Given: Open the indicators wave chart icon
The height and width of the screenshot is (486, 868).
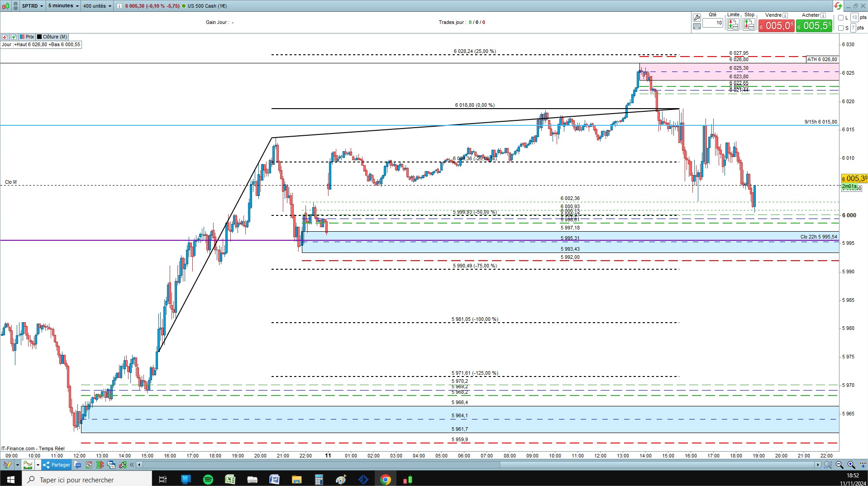Looking at the screenshot, I should coord(28,465).
